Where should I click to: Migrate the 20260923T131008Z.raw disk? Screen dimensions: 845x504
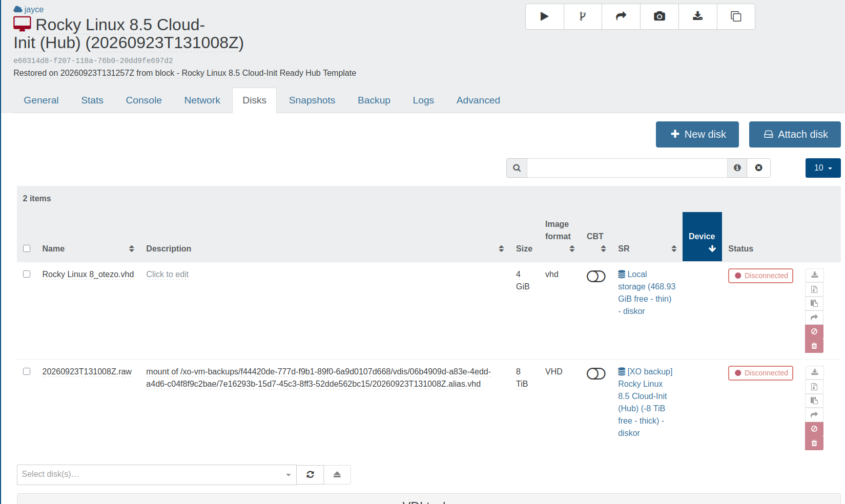814,415
